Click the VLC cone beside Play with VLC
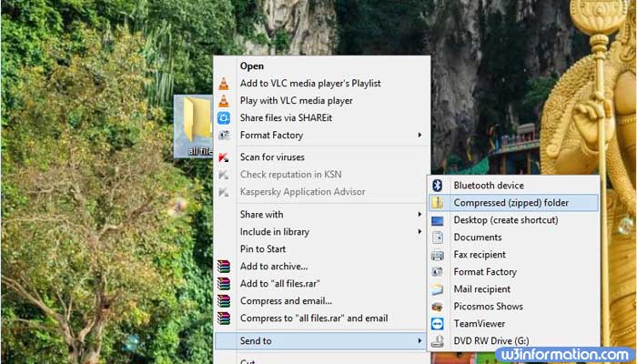 (x=224, y=101)
